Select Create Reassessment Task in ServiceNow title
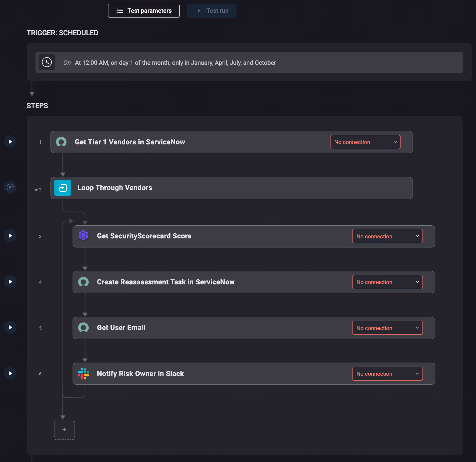476x462 pixels. [166, 282]
